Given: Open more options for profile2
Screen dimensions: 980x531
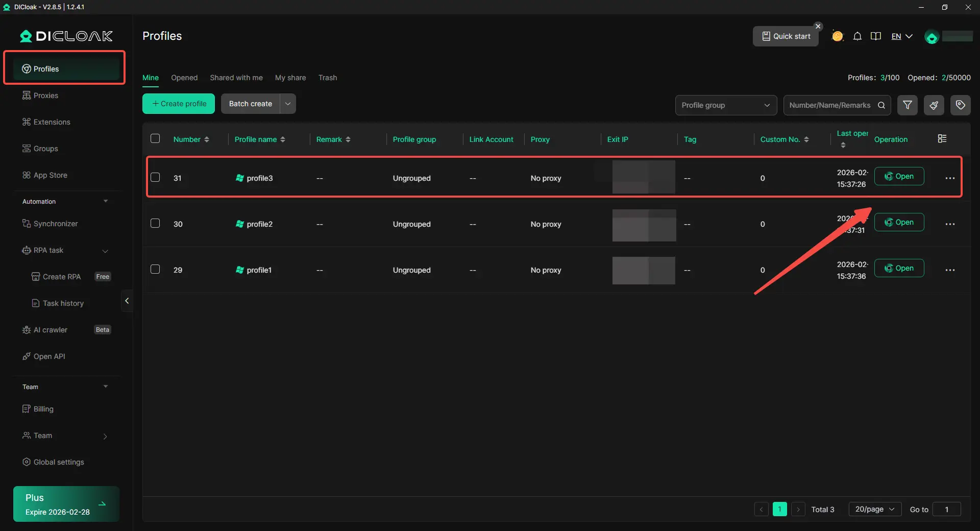Looking at the screenshot, I should (x=949, y=224).
